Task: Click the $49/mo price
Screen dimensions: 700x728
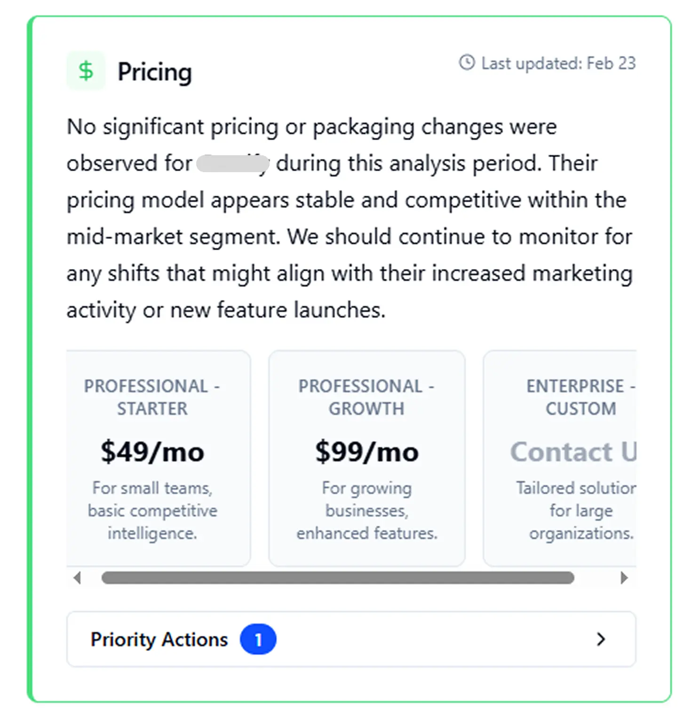Action: [152, 452]
